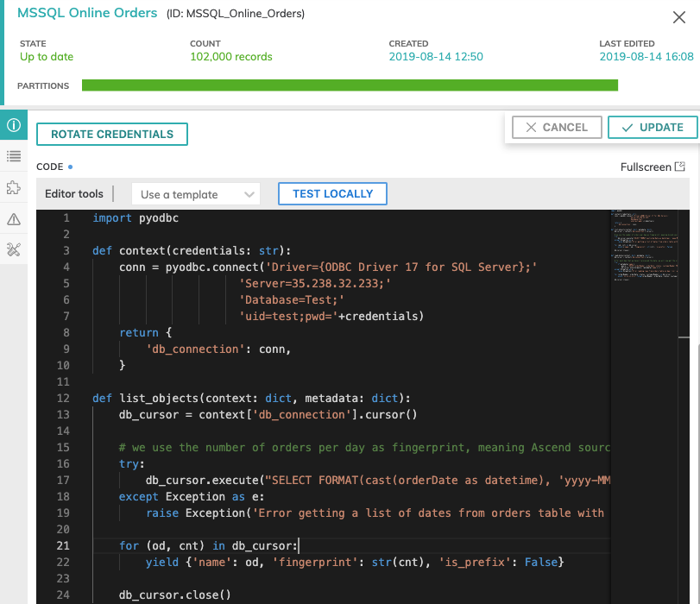Click the Test Locally button
The image size is (700, 604).
[x=332, y=194]
